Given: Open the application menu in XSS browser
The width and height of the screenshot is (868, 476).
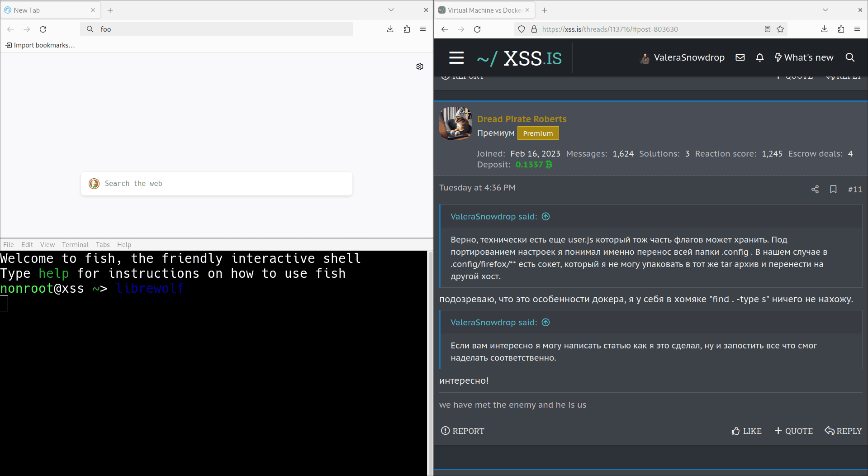Looking at the screenshot, I should [x=857, y=29].
